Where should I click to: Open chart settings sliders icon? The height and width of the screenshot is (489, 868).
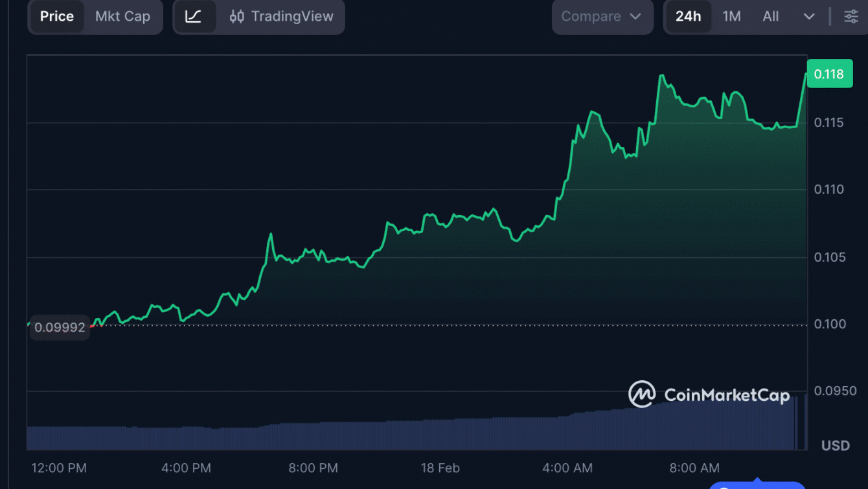pyautogui.click(x=851, y=17)
